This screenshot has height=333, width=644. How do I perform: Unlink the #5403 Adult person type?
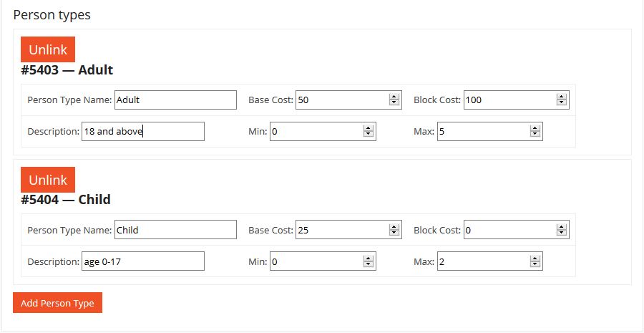48,49
